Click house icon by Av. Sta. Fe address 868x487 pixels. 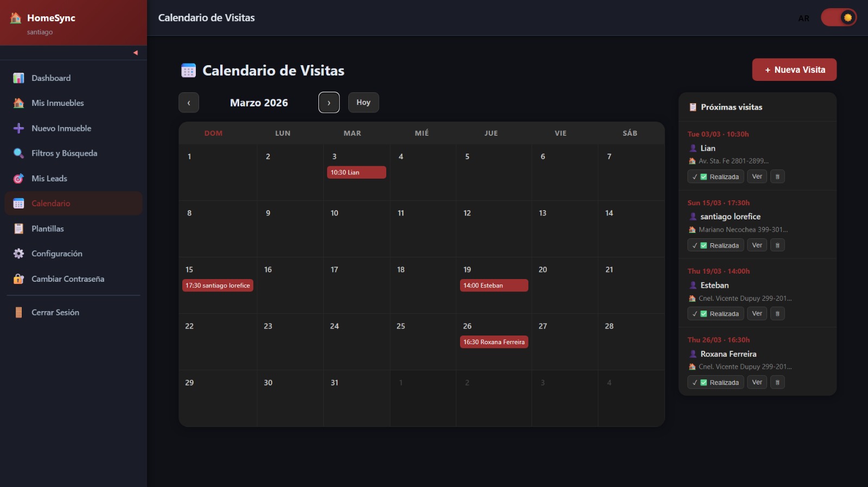(x=692, y=161)
